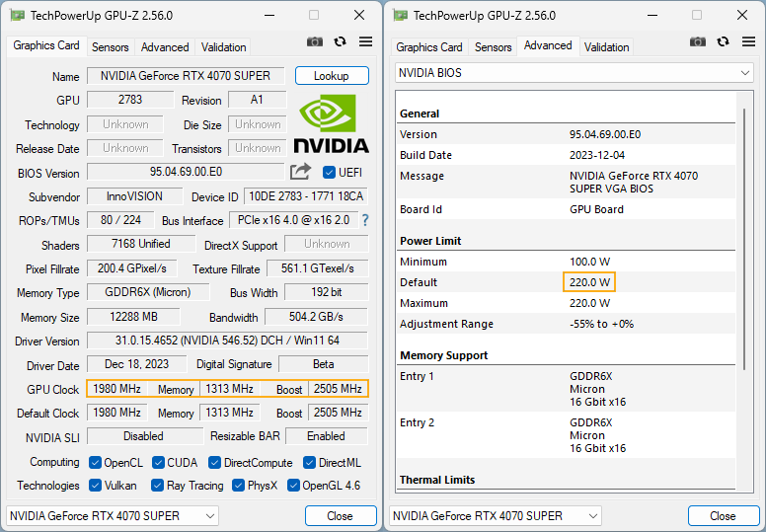Click the bus interface question mark icon
The width and height of the screenshot is (766, 532).
365,220
